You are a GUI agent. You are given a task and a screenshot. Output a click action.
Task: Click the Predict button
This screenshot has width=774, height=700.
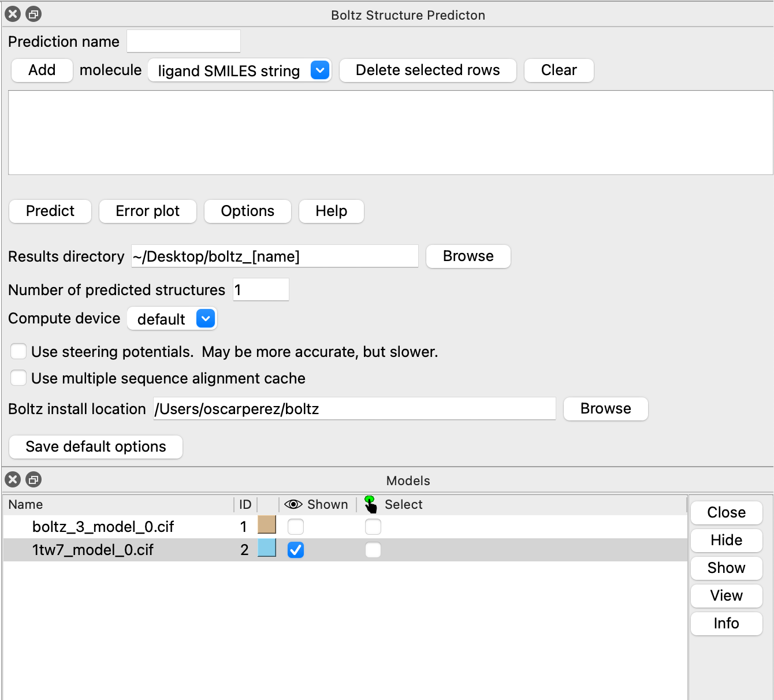(50, 211)
